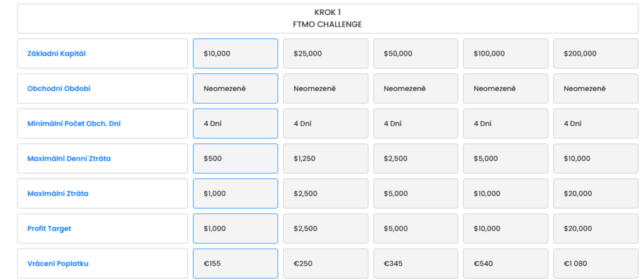Click the $500 maximum daily loss cell
Viewport: 644px width, 280px height.
pos(235,159)
